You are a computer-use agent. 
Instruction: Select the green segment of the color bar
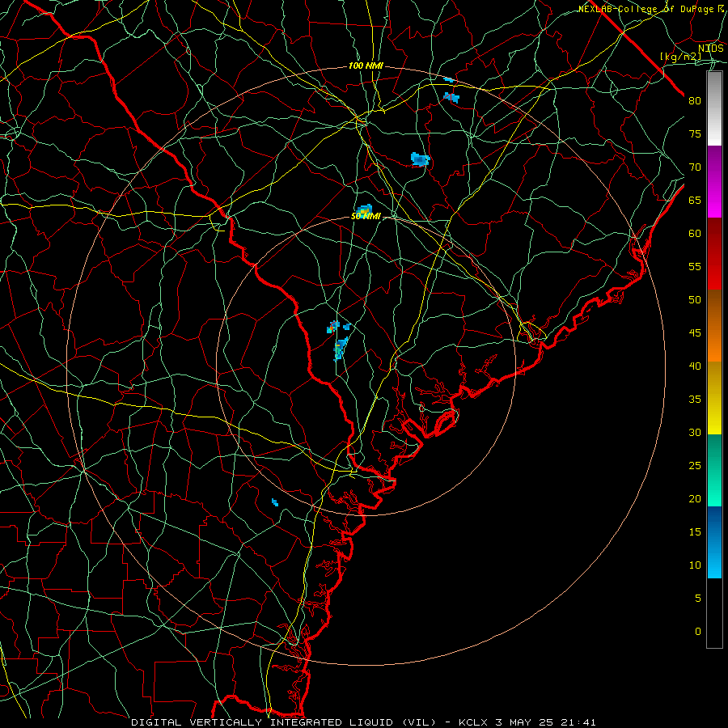(714, 470)
